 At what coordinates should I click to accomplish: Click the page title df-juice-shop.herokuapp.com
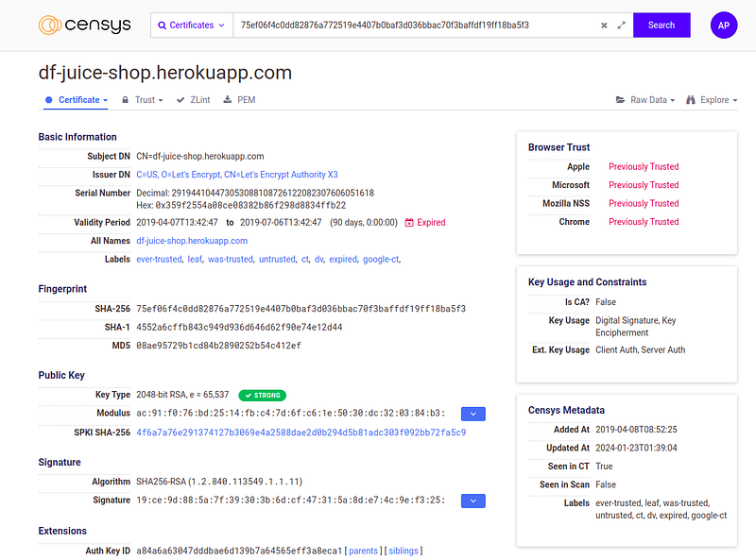tap(164, 73)
